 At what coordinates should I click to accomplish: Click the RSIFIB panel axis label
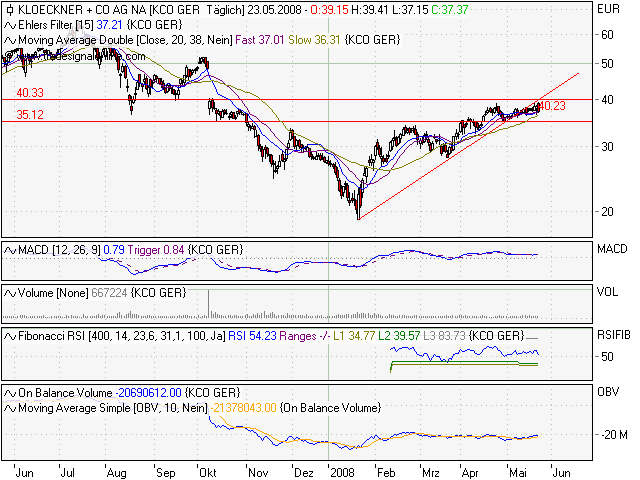pos(612,337)
